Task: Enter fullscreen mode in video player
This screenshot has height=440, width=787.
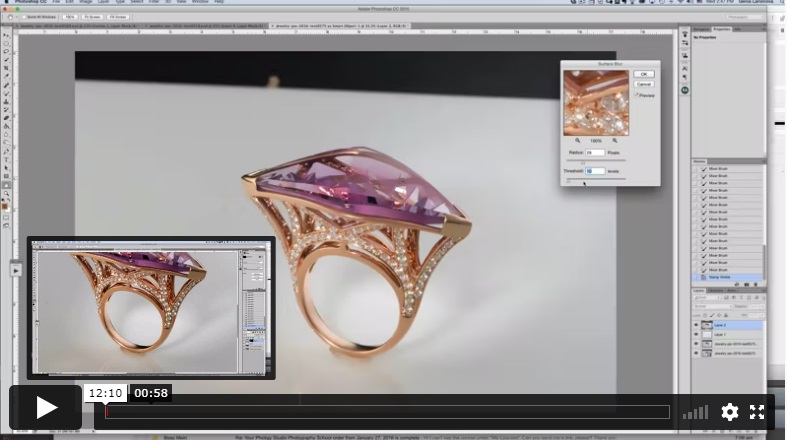Action: [x=757, y=412]
